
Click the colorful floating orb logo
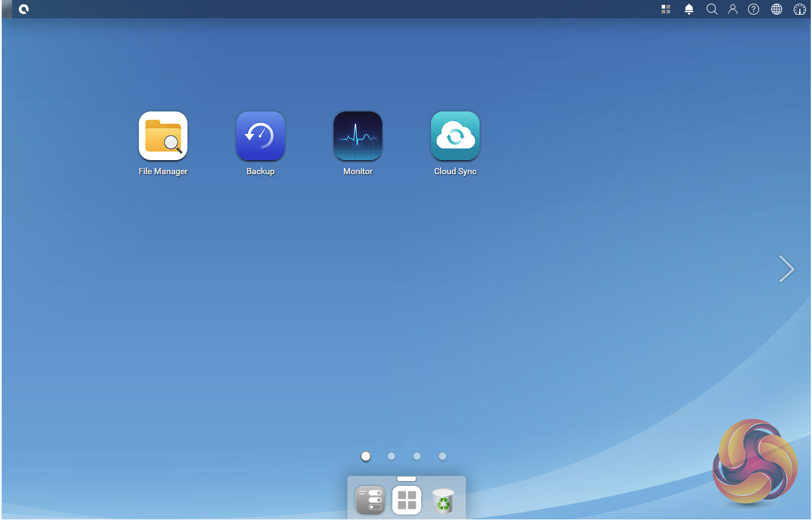[x=755, y=461]
